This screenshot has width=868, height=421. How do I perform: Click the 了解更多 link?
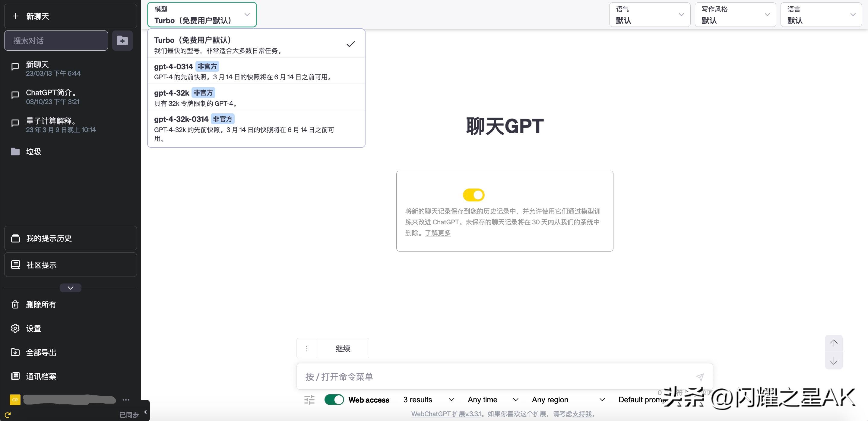438,233
